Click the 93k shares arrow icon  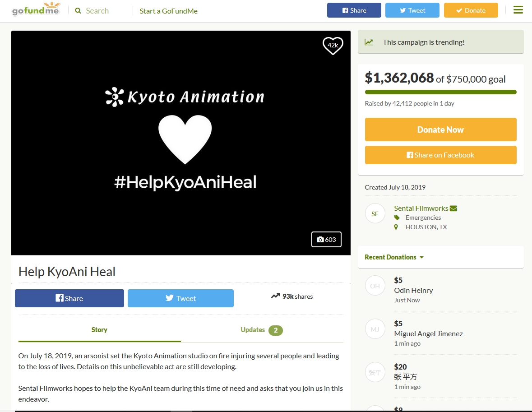tap(276, 296)
